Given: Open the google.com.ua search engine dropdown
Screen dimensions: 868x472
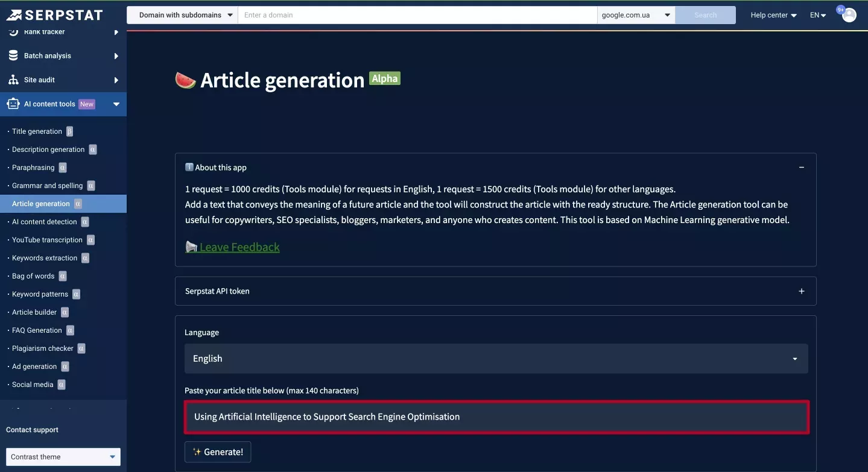Looking at the screenshot, I should [x=636, y=15].
